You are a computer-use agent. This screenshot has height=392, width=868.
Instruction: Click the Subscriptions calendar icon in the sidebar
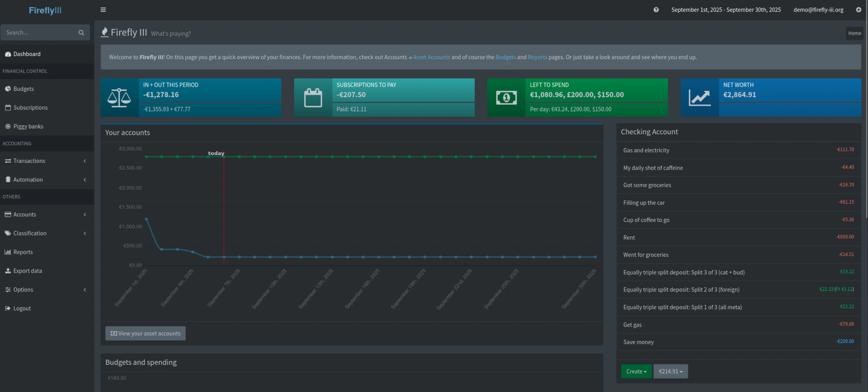click(8, 108)
